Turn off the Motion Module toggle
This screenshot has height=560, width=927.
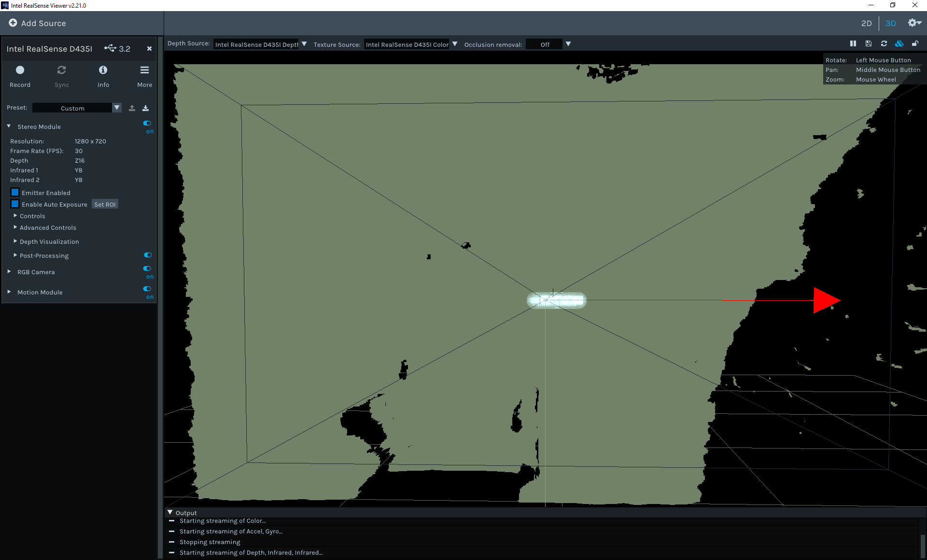tap(147, 289)
